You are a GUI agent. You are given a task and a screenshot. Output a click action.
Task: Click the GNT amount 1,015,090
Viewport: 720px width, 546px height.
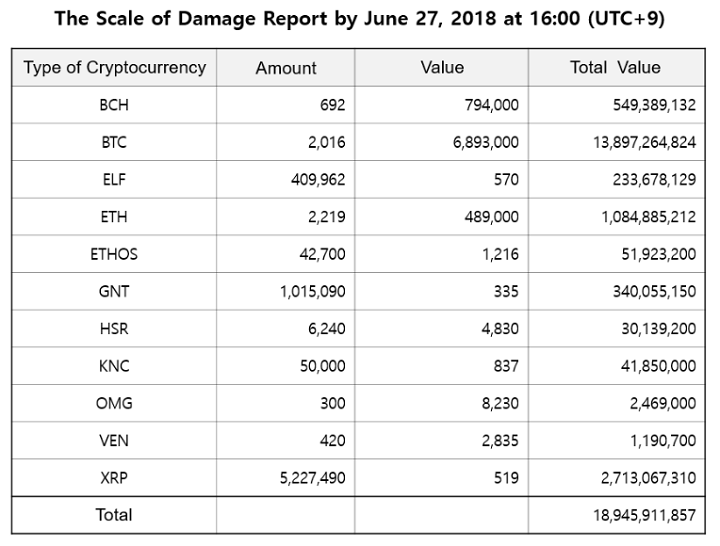coord(308,291)
